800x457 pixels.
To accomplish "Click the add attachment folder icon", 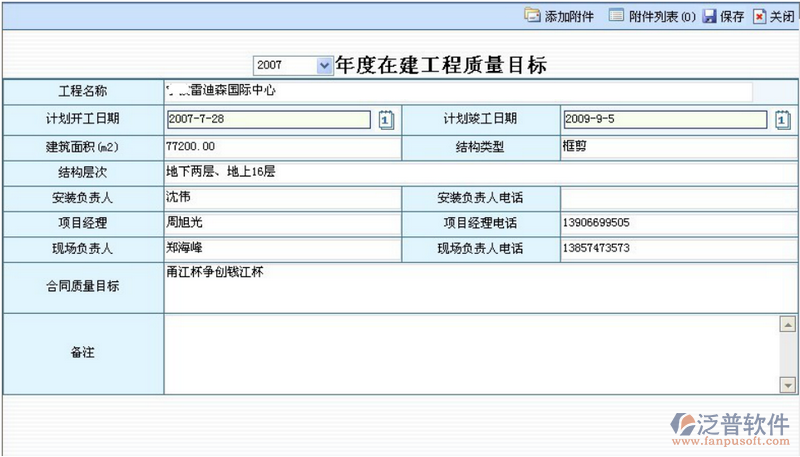I will click(x=531, y=16).
